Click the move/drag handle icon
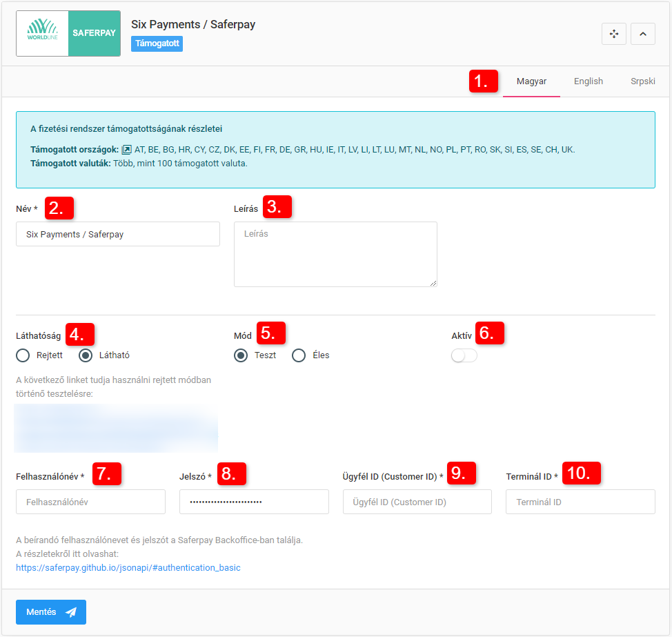The height and width of the screenshot is (637, 672). pyautogui.click(x=614, y=34)
